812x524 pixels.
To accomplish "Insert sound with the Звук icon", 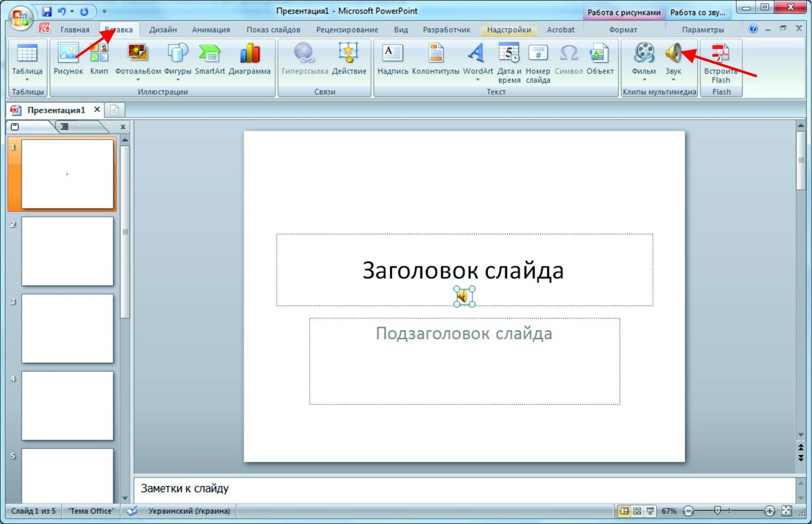I will click(x=673, y=53).
